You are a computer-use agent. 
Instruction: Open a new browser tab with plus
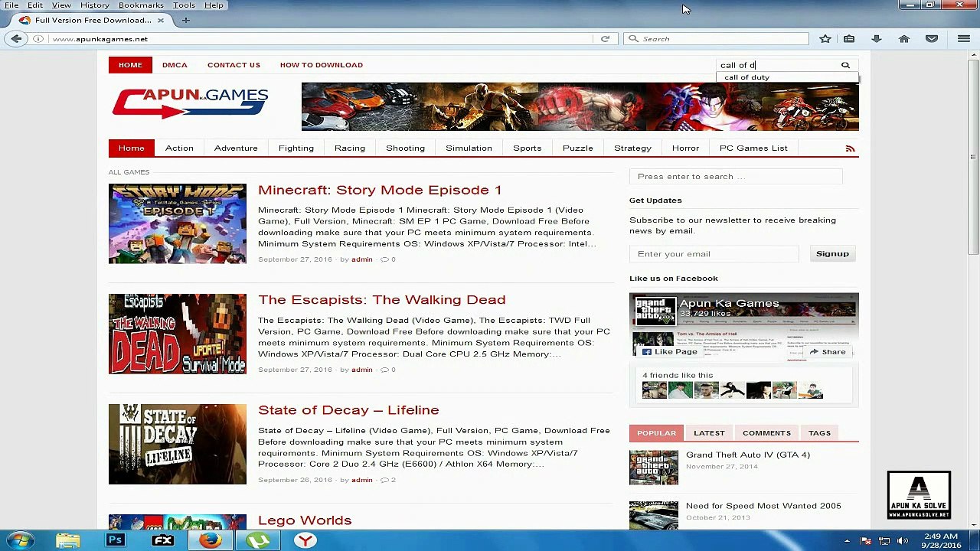click(185, 20)
